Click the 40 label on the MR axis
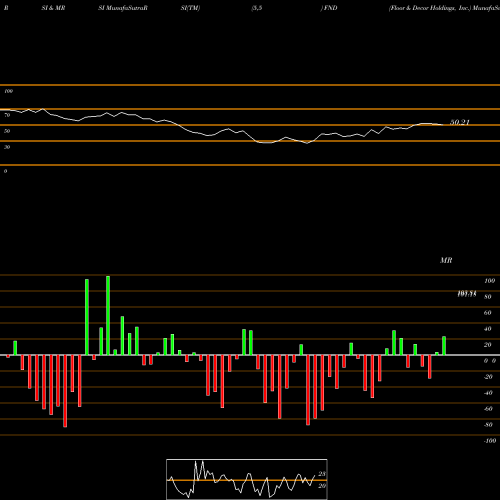The height and width of the screenshot is (500, 500). point(488,329)
